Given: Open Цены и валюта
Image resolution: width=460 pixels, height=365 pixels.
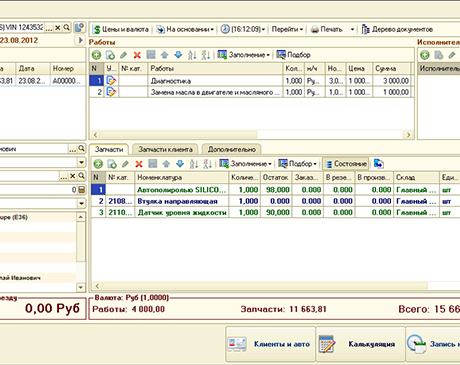Looking at the screenshot, I should 121,29.
